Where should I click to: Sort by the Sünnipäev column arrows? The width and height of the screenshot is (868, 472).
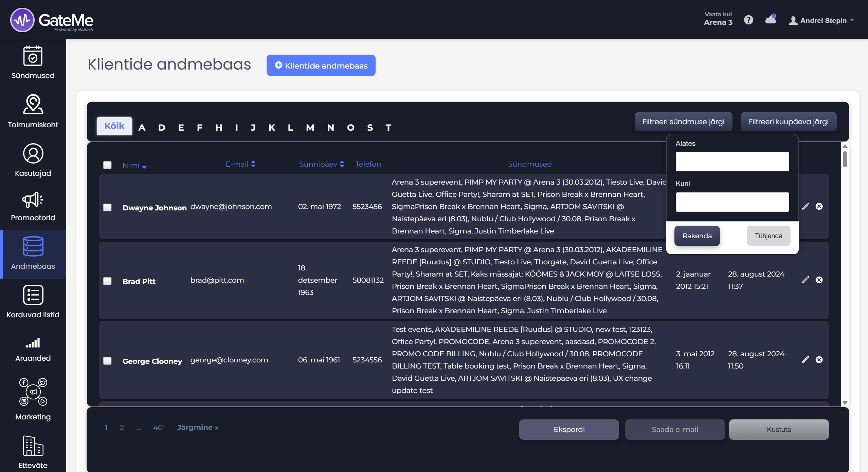(x=342, y=164)
